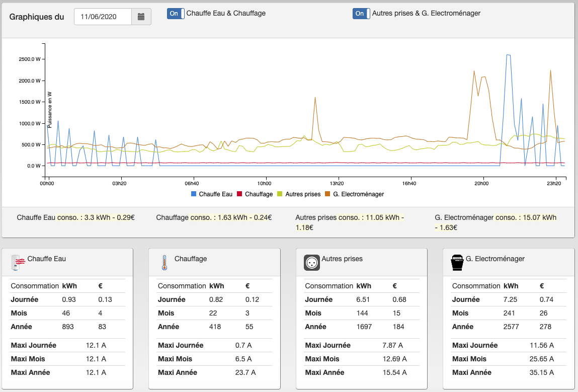Click the red Chauffage legend swatch
This screenshot has width=578, height=392.
tap(239, 194)
